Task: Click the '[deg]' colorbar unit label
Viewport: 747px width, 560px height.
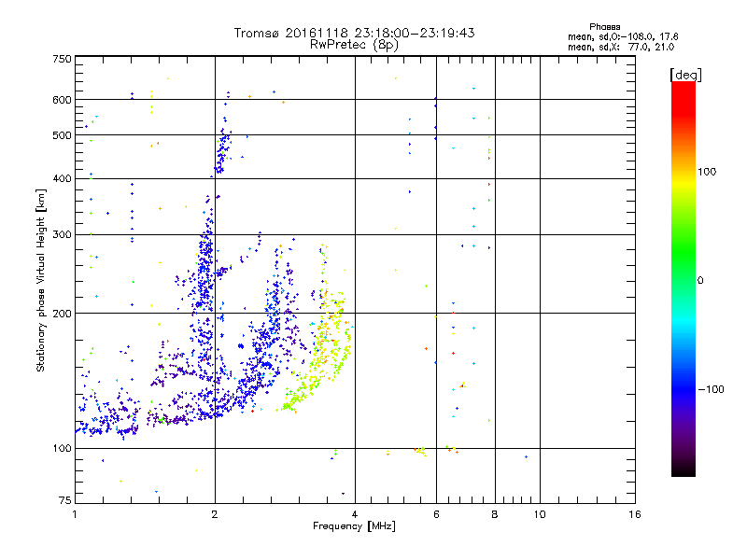Action: [x=685, y=75]
